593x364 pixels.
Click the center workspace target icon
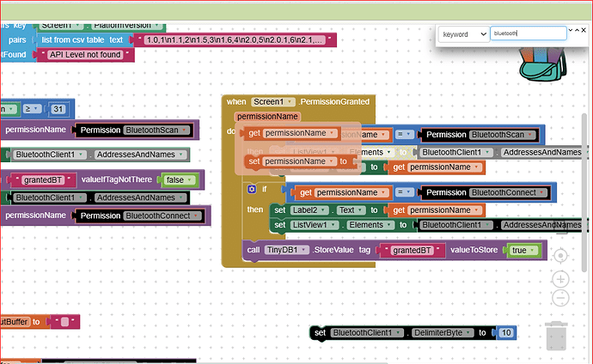(560, 256)
